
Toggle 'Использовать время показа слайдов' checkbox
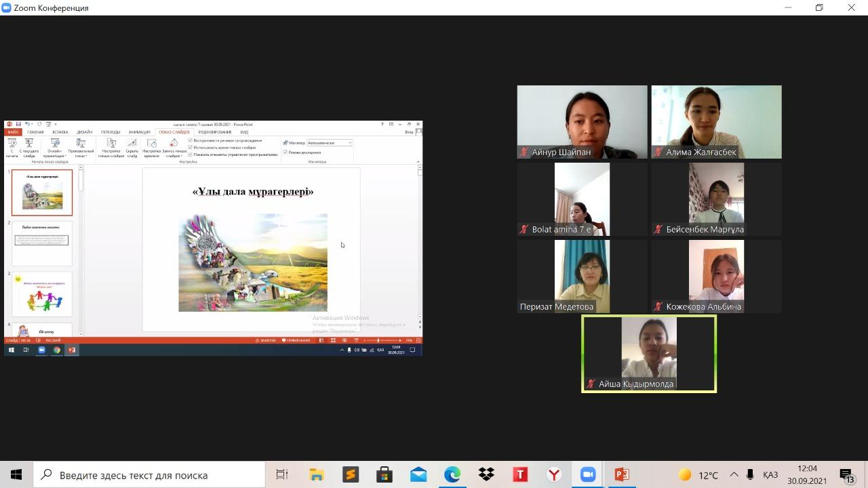tap(191, 147)
